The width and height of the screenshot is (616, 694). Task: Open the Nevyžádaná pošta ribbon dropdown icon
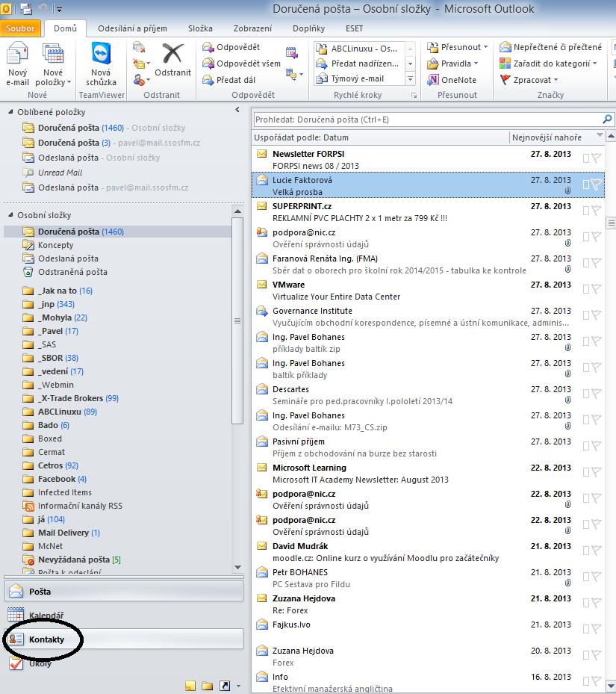click(x=141, y=80)
